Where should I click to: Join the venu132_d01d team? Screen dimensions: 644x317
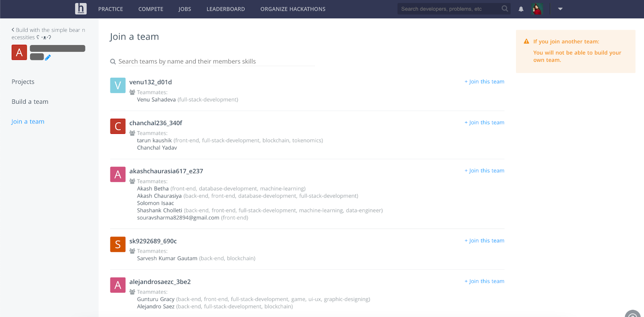(484, 82)
